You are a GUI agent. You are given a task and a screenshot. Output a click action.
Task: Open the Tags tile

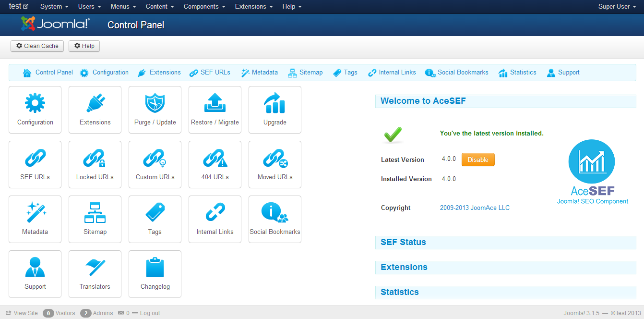[x=155, y=219]
